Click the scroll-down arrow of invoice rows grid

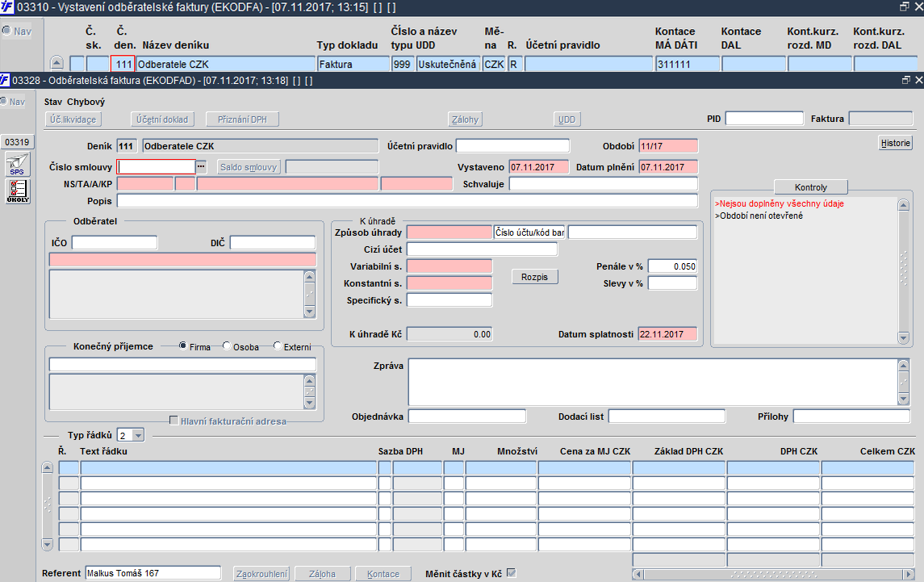click(x=48, y=544)
